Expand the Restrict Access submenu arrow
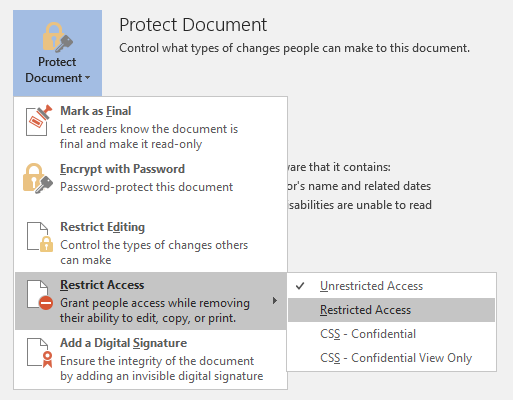 point(275,301)
